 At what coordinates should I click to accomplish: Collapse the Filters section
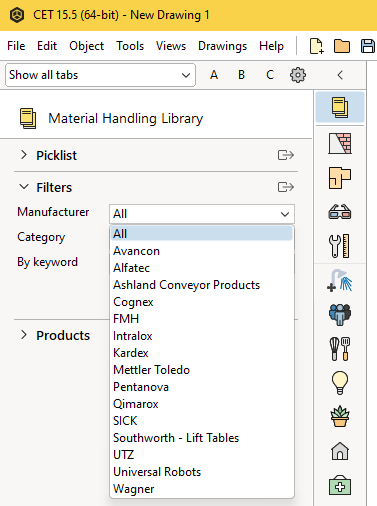[x=24, y=187]
